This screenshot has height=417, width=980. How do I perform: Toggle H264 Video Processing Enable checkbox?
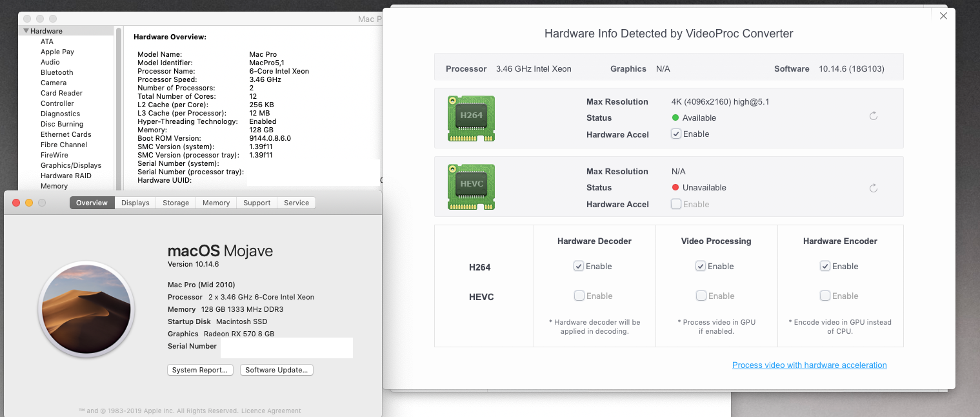click(701, 266)
